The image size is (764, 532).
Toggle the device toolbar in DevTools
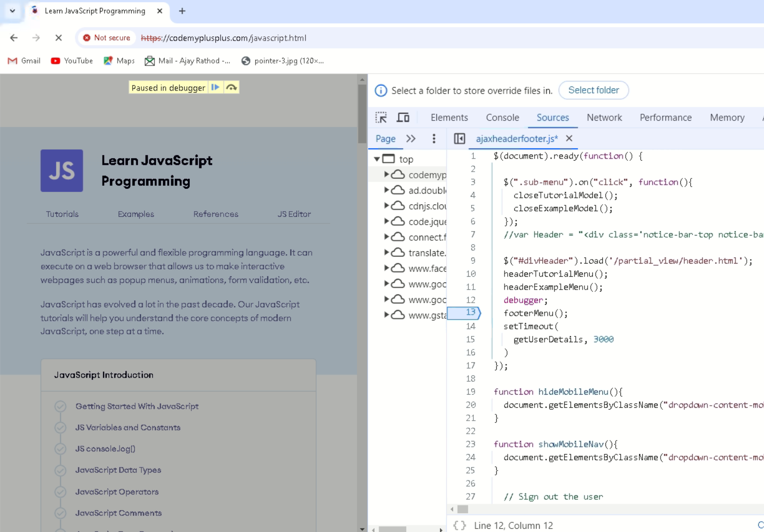tap(404, 117)
